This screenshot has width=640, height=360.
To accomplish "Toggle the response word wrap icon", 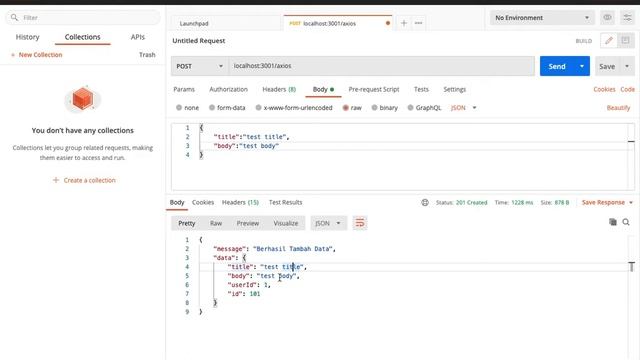I will pyautogui.click(x=360, y=223).
